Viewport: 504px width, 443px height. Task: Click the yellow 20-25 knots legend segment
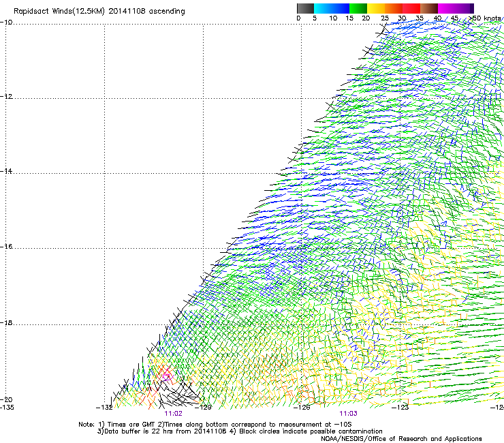[x=376, y=8]
